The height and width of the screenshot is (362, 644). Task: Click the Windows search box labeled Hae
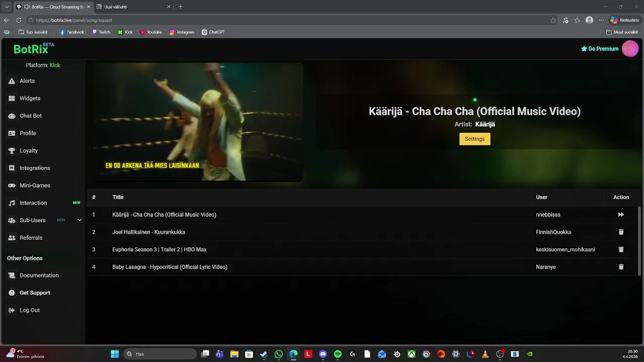[x=159, y=354]
